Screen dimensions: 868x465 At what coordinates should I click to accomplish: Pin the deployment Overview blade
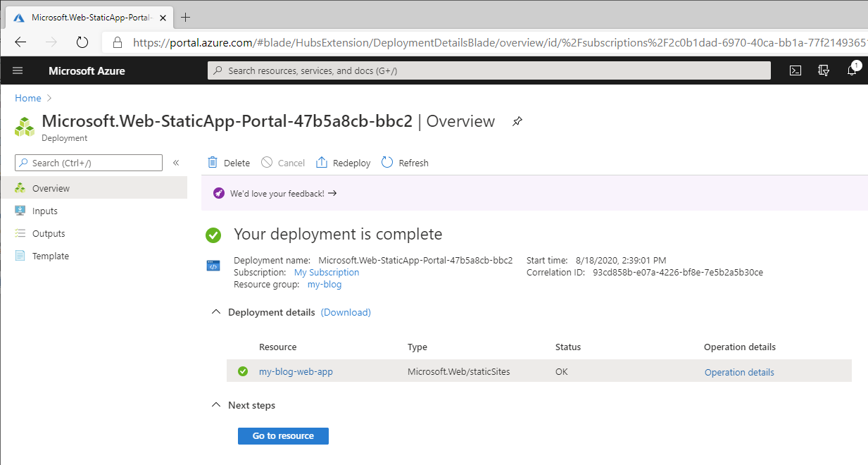tap(517, 121)
